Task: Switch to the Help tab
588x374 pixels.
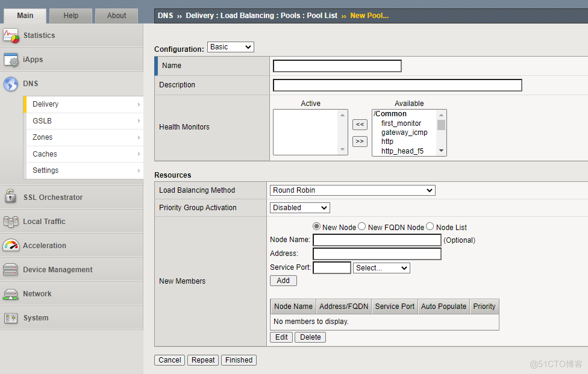Action: click(71, 16)
